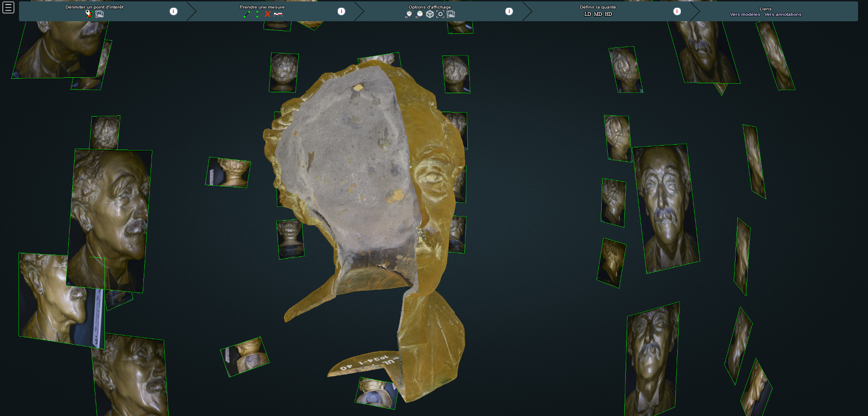Activate the wireframe cube display option
Screen dimensions: 868x416
coord(430,14)
